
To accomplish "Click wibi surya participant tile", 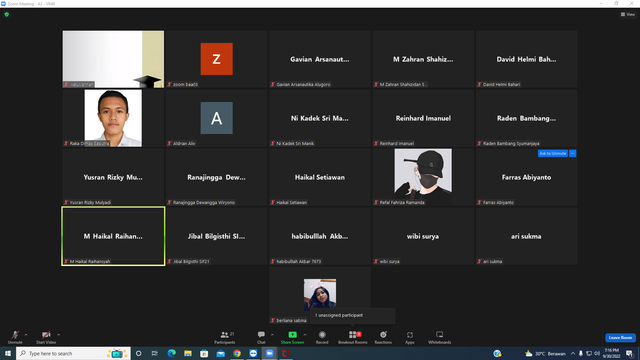I will click(423, 236).
